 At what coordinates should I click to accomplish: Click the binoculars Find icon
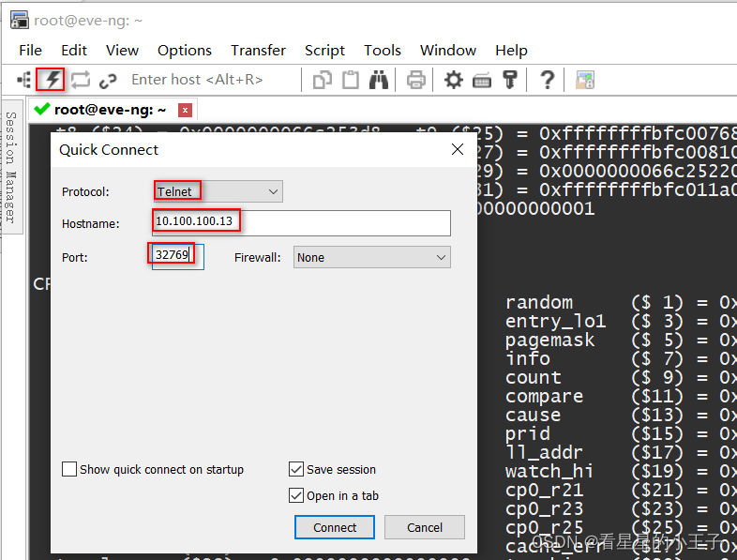[x=379, y=80]
